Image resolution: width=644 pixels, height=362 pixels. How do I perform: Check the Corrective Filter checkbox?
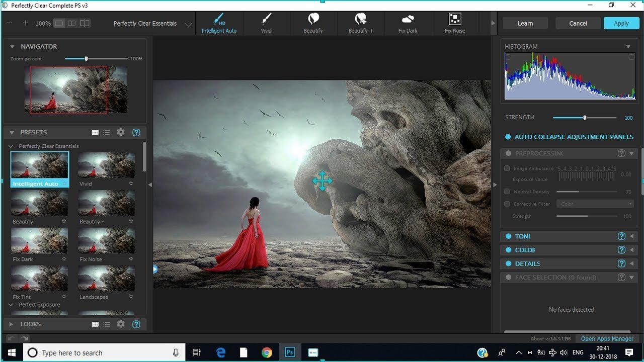(507, 204)
